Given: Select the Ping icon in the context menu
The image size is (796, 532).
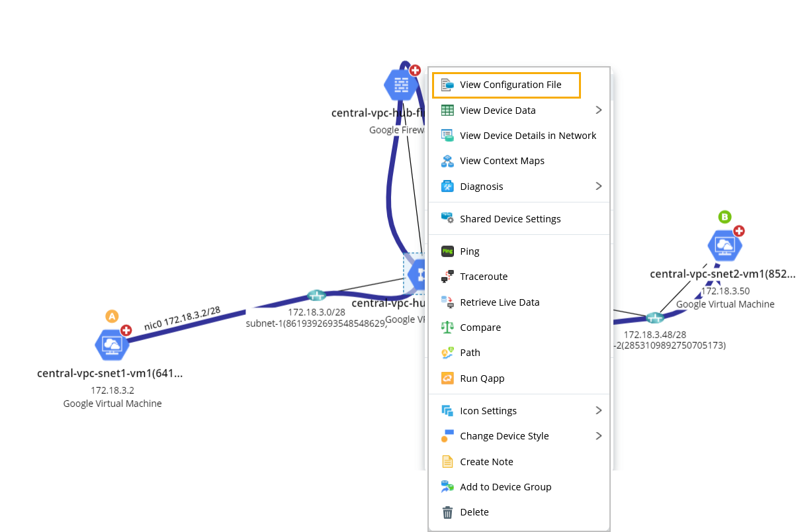Looking at the screenshot, I should click(449, 251).
